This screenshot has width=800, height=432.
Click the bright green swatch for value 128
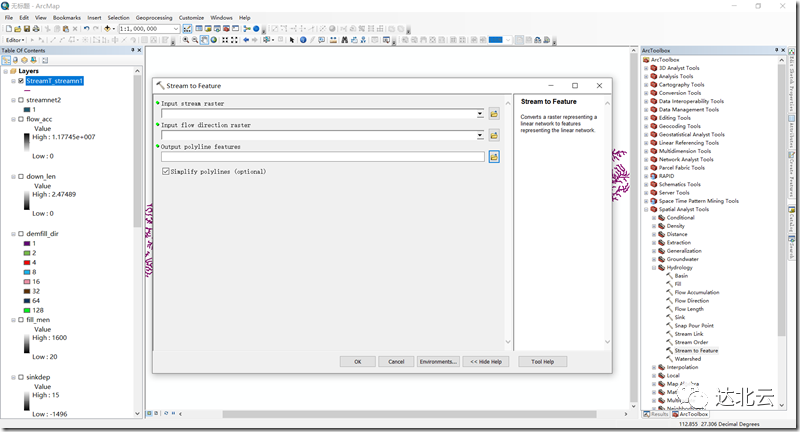(27, 310)
